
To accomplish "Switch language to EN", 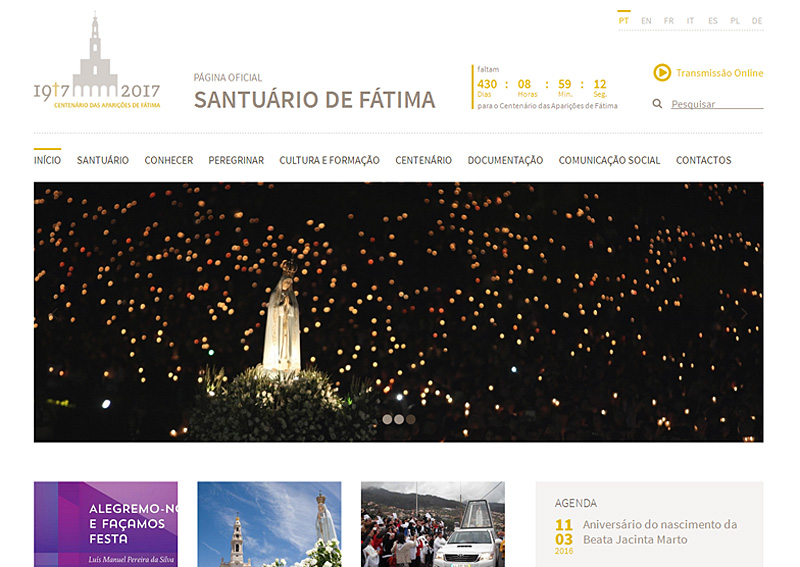I will pyautogui.click(x=646, y=21).
